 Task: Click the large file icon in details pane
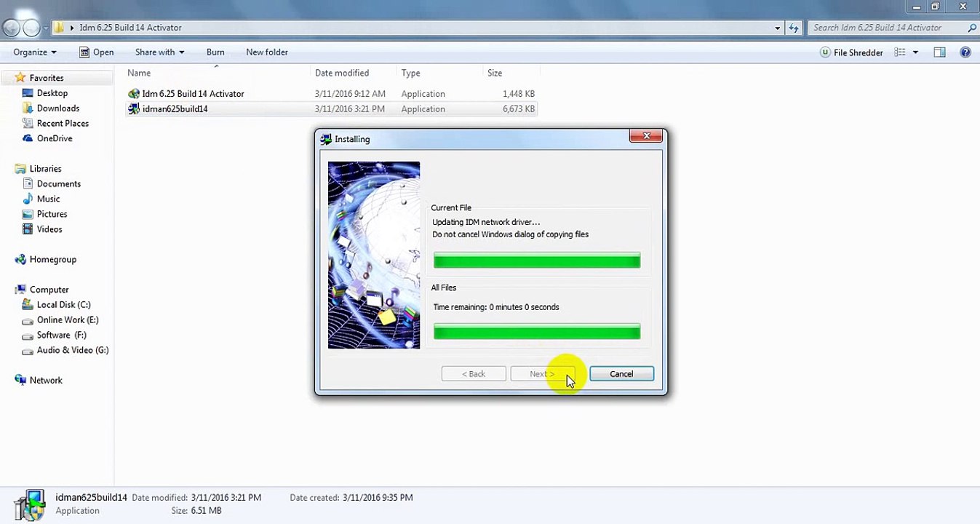tap(31, 505)
